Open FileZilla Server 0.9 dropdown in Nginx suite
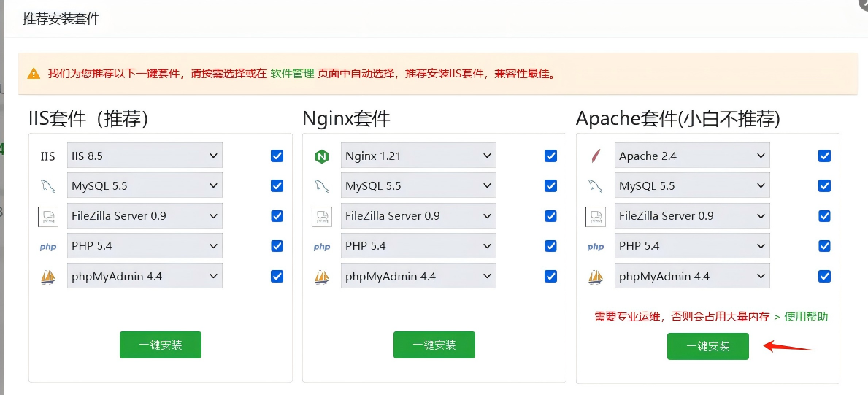Image resolution: width=868 pixels, height=395 pixels. pos(418,215)
